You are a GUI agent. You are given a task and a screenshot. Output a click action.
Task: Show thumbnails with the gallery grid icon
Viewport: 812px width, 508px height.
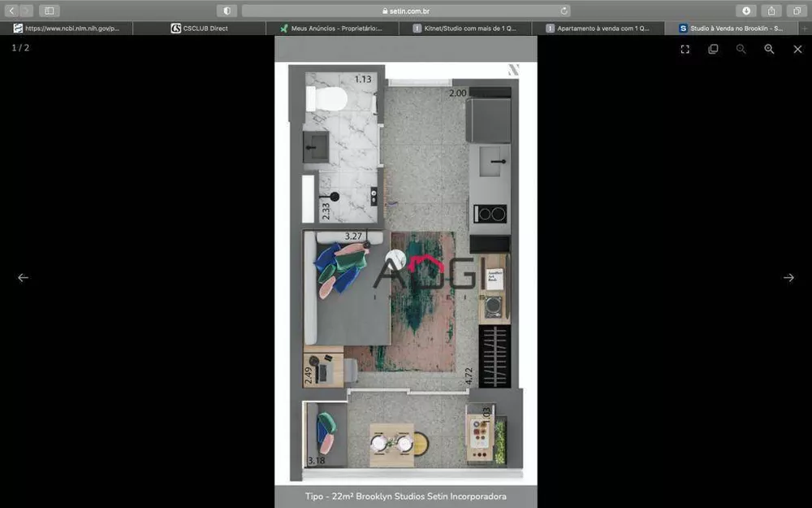713,49
